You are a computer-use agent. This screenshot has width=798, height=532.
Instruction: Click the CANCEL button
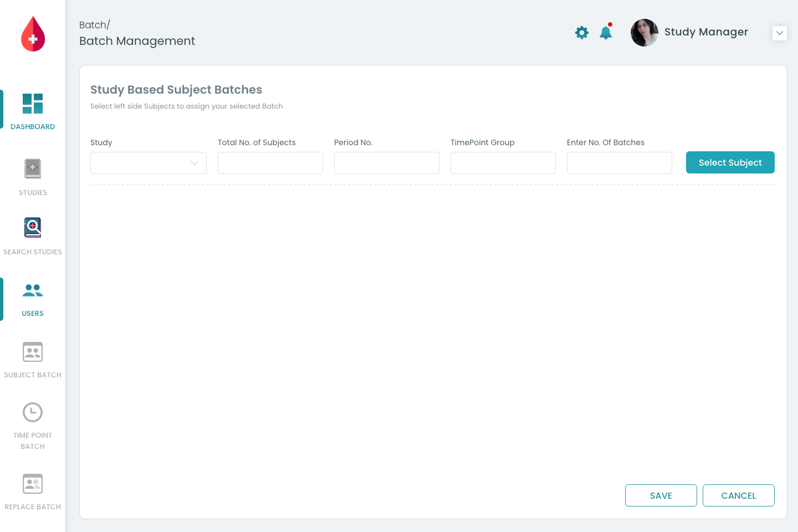739,495
